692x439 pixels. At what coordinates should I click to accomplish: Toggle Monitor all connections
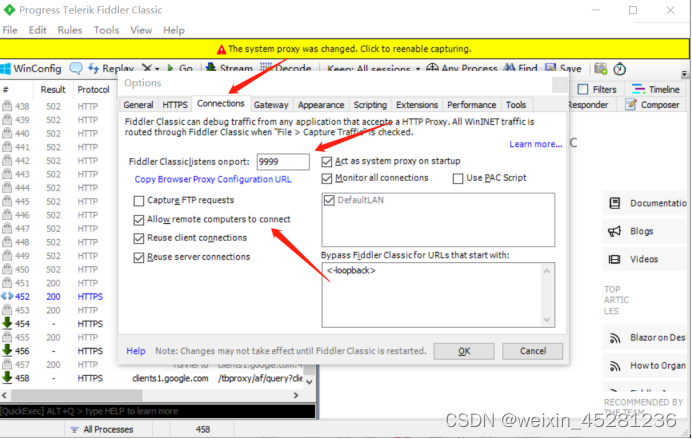pos(375,178)
